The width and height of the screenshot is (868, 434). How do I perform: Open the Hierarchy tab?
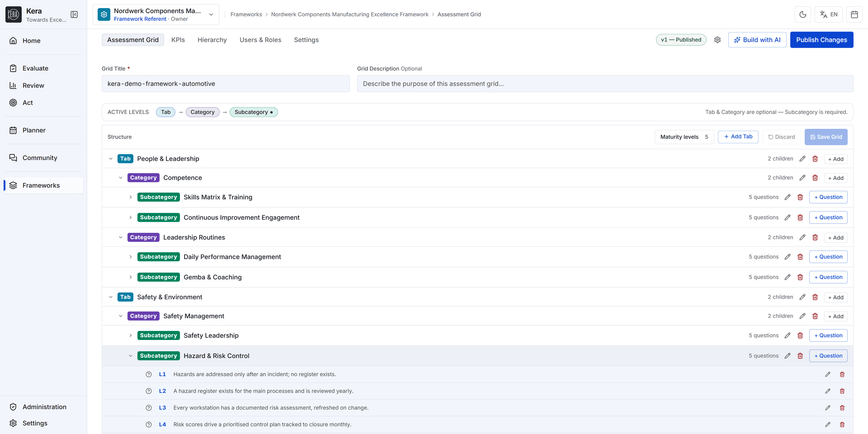pyautogui.click(x=212, y=40)
